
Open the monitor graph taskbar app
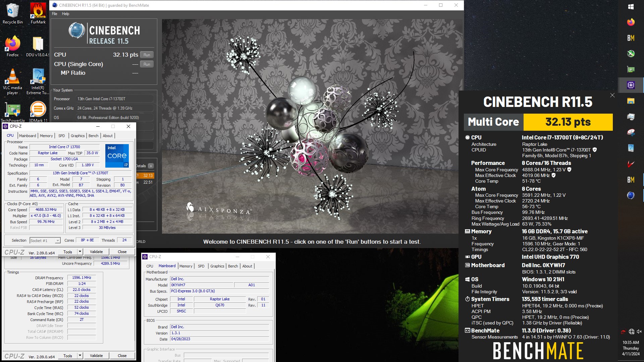pyautogui.click(x=631, y=117)
